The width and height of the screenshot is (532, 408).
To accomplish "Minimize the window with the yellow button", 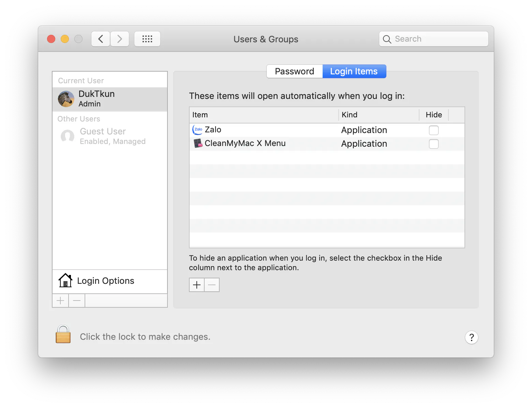I will point(65,39).
